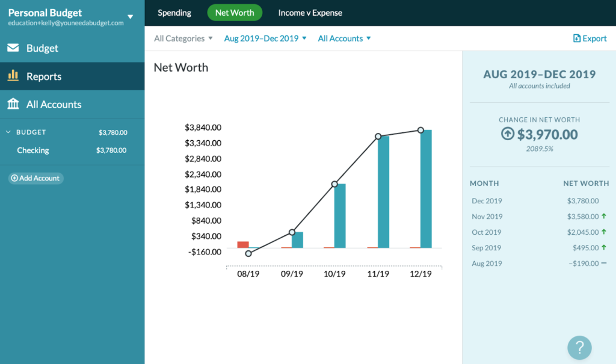The image size is (616, 364).
Task: Click the plus icon in Add Account
Action: pyautogui.click(x=14, y=178)
